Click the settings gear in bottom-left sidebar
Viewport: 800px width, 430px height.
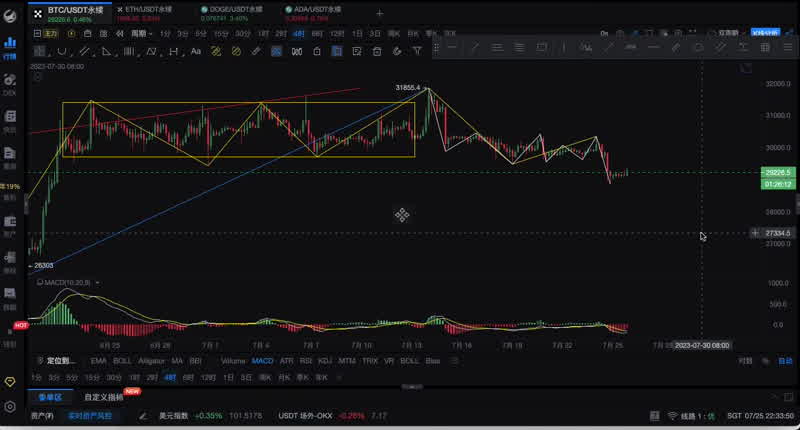10,407
